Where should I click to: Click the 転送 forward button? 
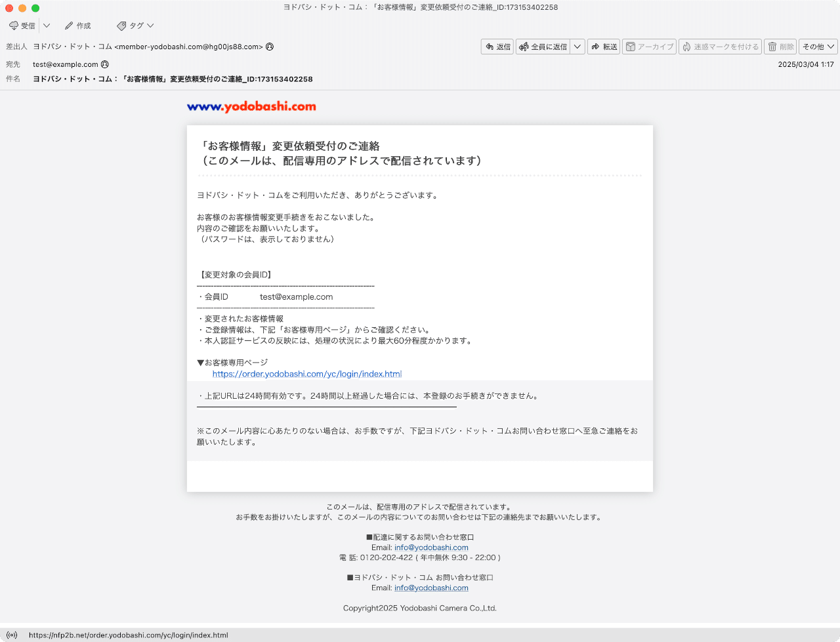[x=604, y=47]
